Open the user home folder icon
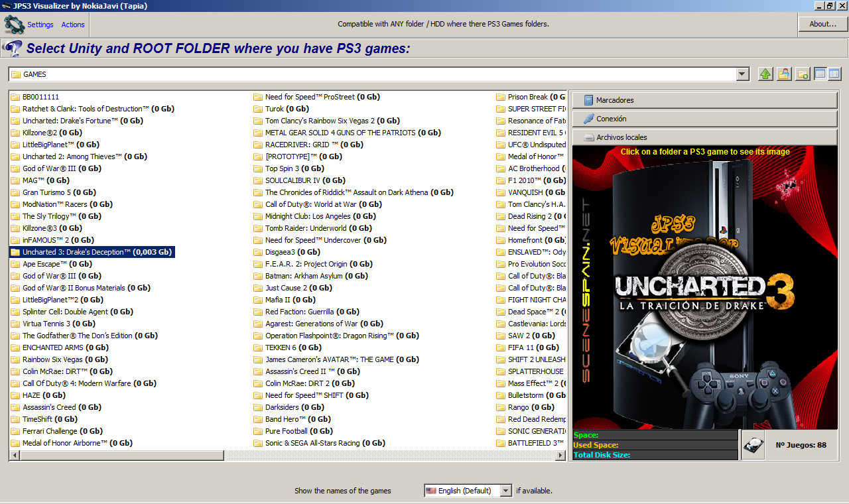This screenshot has height=504, width=849. (x=784, y=74)
